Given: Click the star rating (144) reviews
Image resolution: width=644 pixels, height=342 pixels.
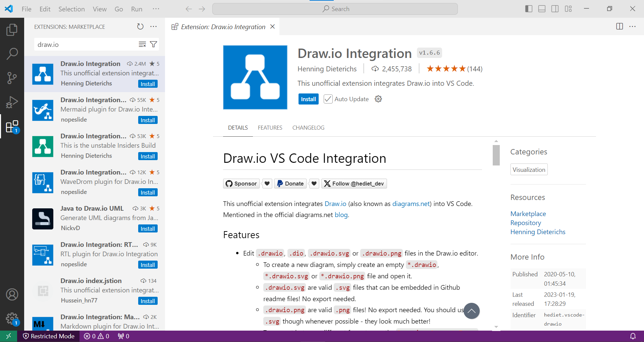Looking at the screenshot, I should point(454,69).
